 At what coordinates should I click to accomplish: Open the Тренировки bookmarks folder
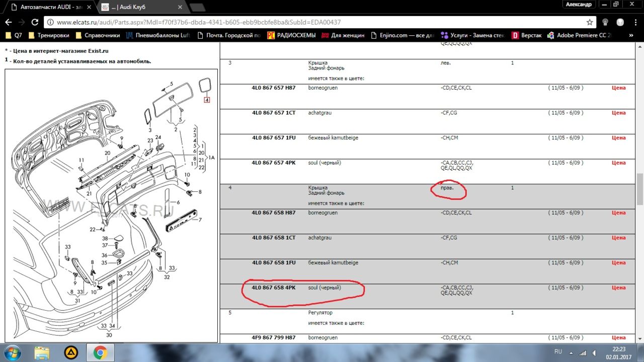(49, 35)
